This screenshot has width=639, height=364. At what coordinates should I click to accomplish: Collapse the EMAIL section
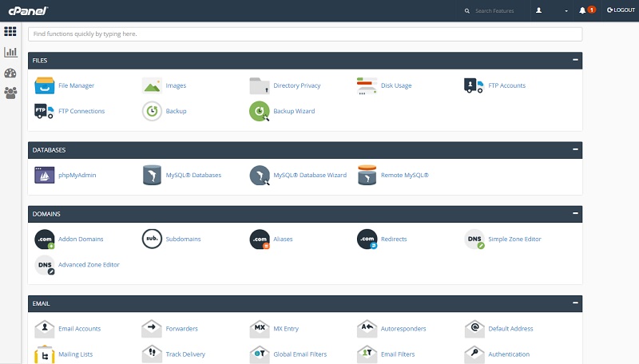point(575,303)
